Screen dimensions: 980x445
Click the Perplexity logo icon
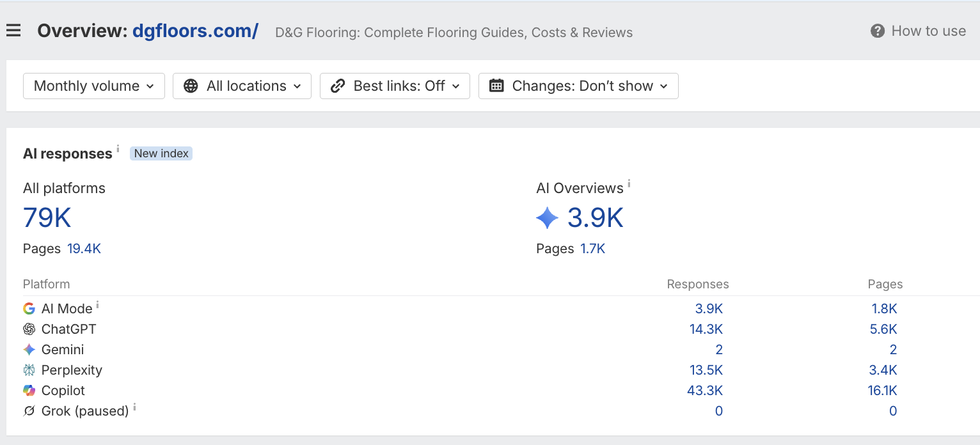pos(29,370)
